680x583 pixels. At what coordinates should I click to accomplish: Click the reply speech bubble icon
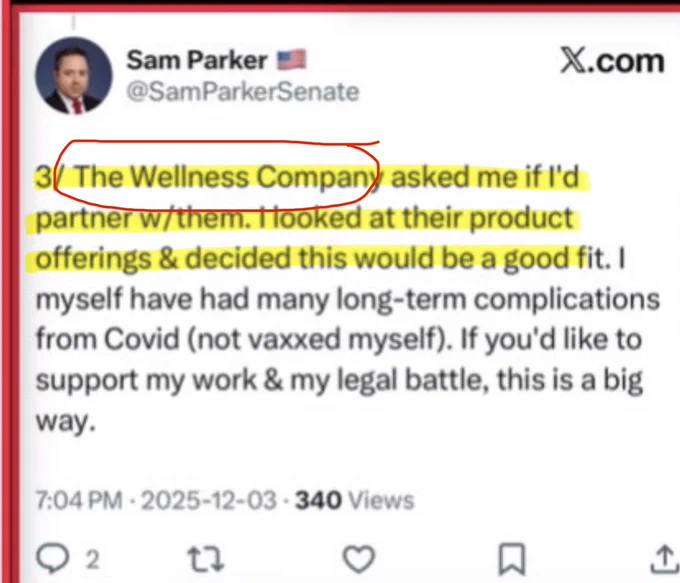(52, 558)
